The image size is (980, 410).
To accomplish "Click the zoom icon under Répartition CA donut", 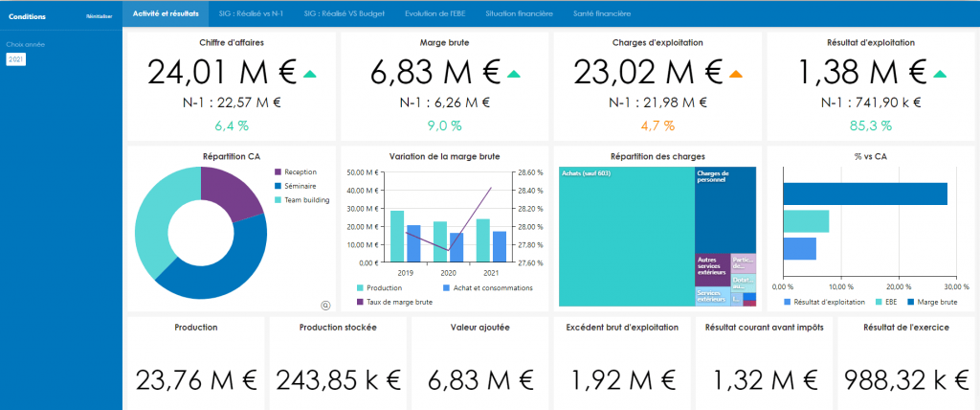I will 325,305.
